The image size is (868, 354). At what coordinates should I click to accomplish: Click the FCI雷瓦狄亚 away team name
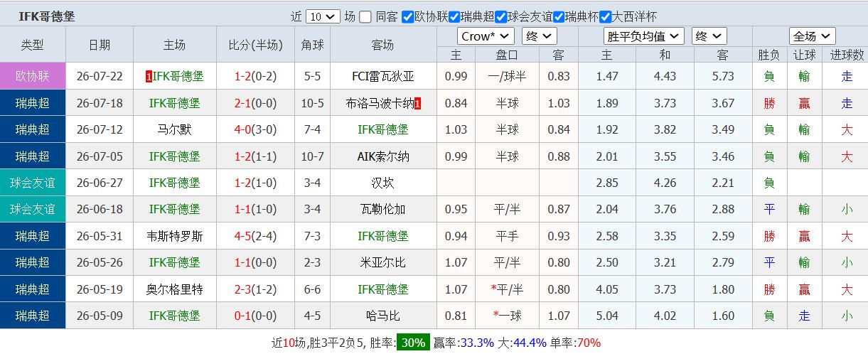tap(383, 76)
